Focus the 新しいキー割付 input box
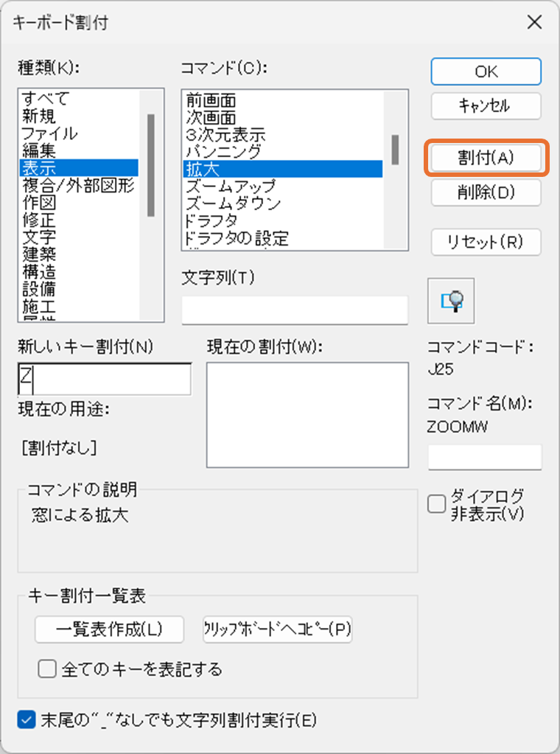The height and width of the screenshot is (754, 560). (x=104, y=379)
